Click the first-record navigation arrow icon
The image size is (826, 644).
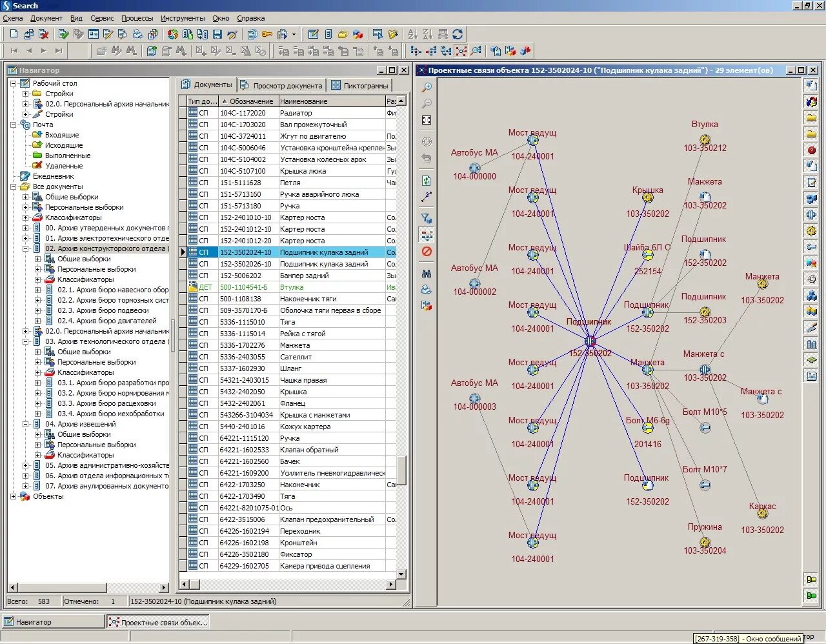click(14, 50)
